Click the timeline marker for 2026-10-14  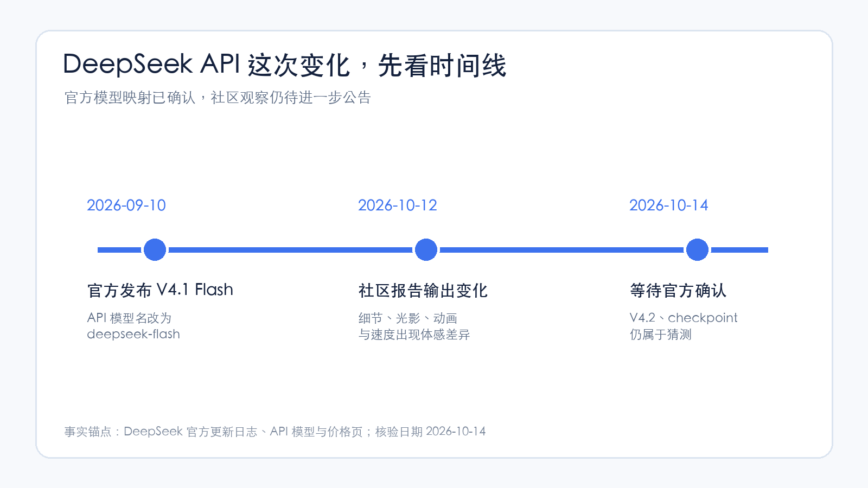697,250
